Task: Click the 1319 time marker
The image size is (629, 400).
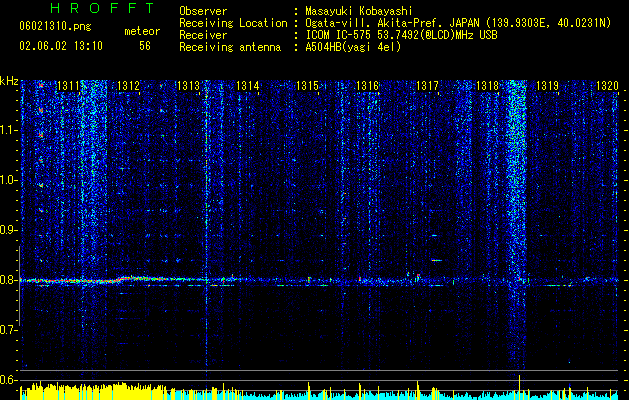Action: (x=547, y=86)
